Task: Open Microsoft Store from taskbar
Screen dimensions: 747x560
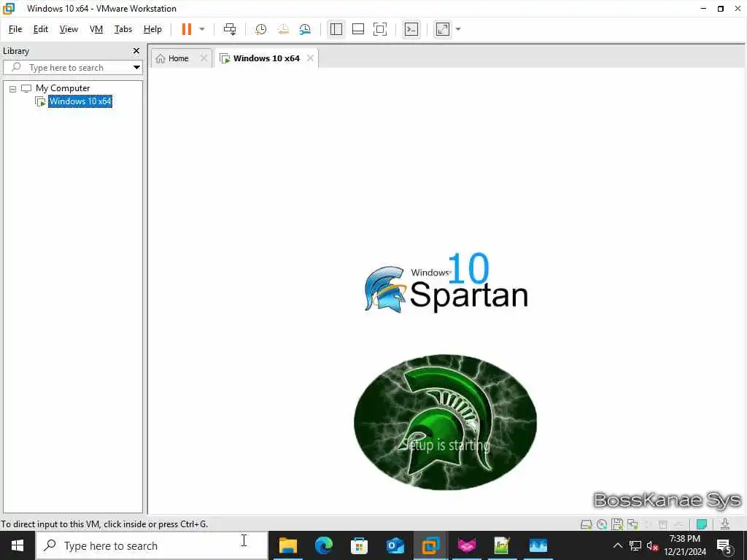Action: pyautogui.click(x=359, y=545)
